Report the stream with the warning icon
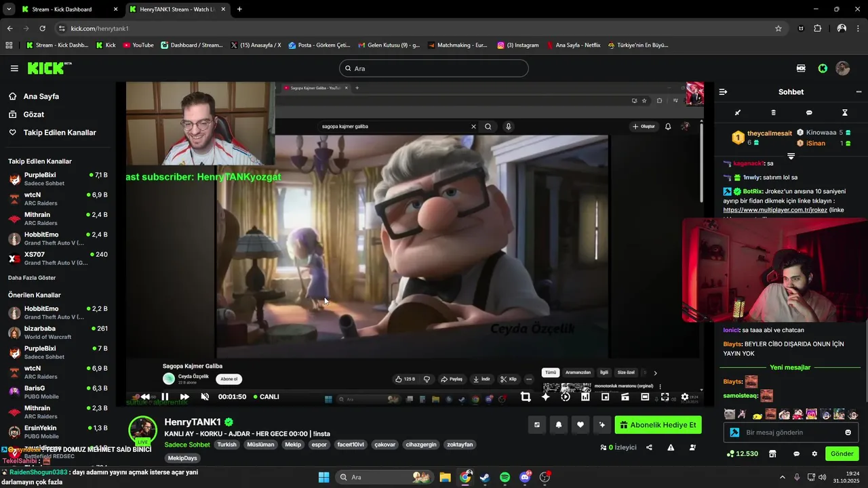 pos(671,447)
